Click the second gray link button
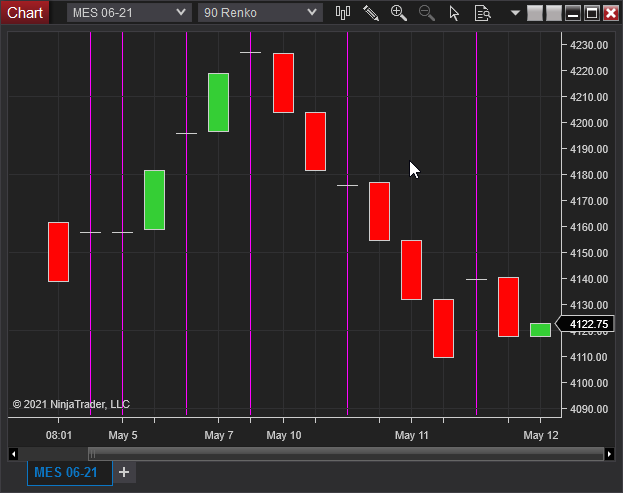The width and height of the screenshot is (623, 493). (x=554, y=13)
